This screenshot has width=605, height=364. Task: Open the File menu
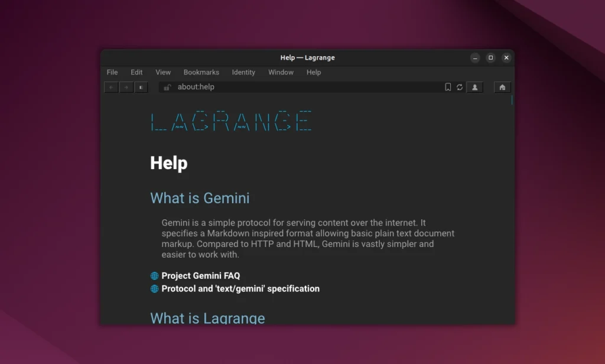coord(112,72)
